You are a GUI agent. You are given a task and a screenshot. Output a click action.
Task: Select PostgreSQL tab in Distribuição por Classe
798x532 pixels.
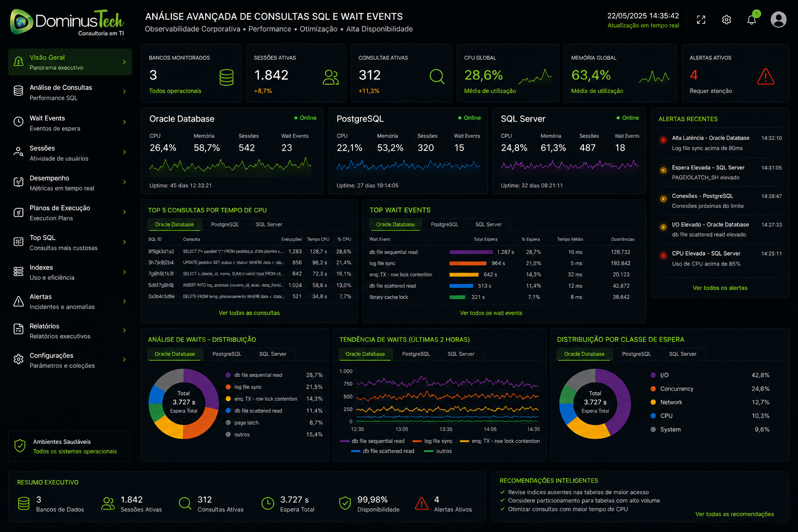(x=636, y=354)
